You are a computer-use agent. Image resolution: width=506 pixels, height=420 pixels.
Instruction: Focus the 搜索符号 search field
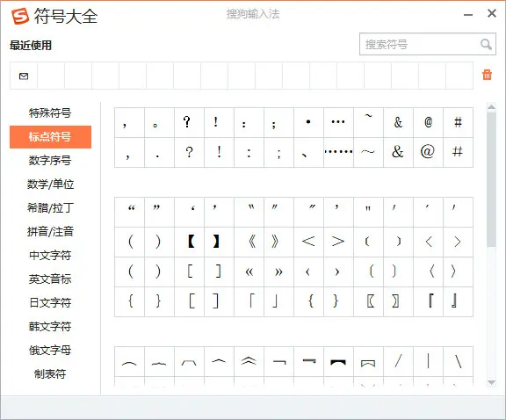click(x=428, y=44)
